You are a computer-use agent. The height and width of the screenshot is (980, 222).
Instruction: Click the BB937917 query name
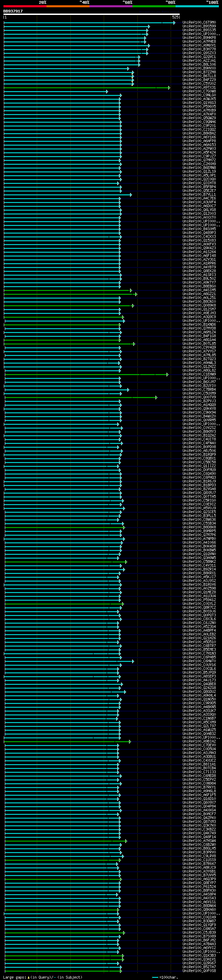coord(13,11)
